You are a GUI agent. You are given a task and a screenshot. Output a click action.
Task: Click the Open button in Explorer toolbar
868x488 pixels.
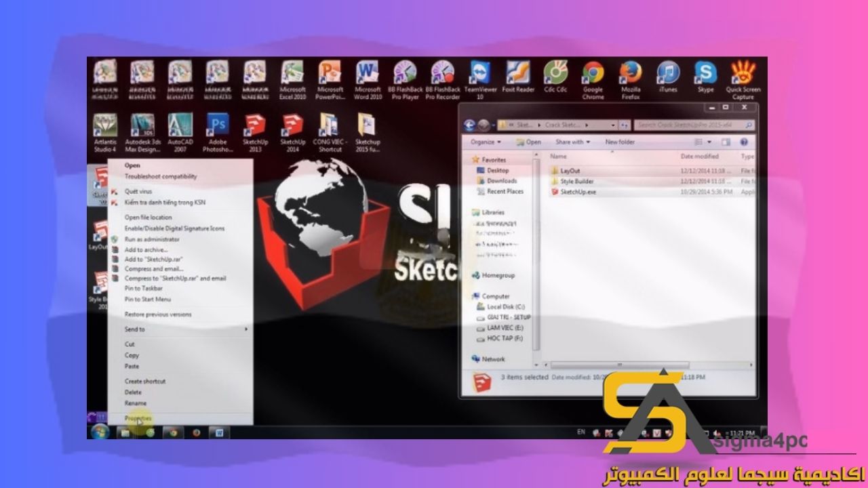(x=529, y=142)
